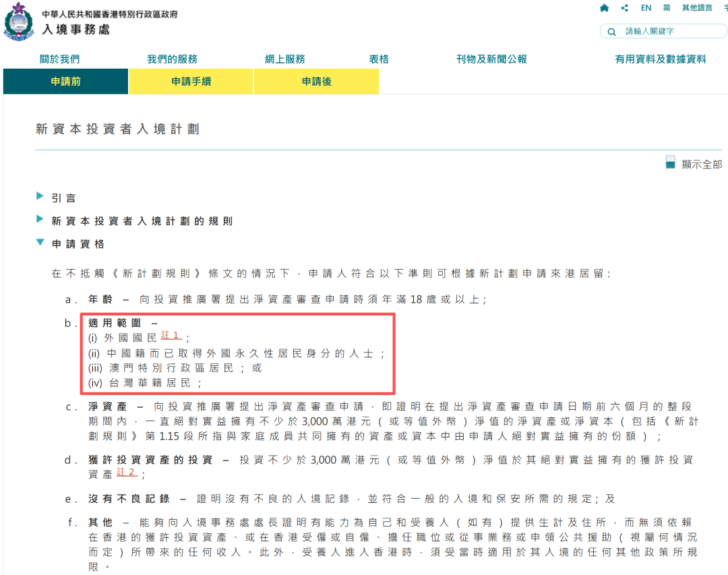Viewport: 728px width, 575px height.
Task: Open the 關於我們 menu
Action: pos(59,59)
